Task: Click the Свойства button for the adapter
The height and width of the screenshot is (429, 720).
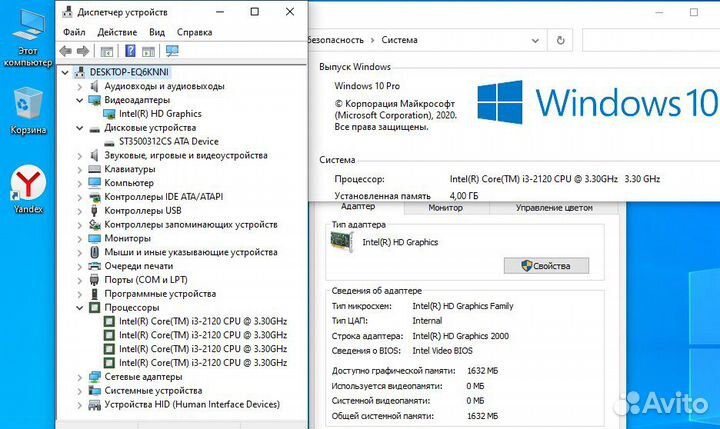Action: click(546, 265)
